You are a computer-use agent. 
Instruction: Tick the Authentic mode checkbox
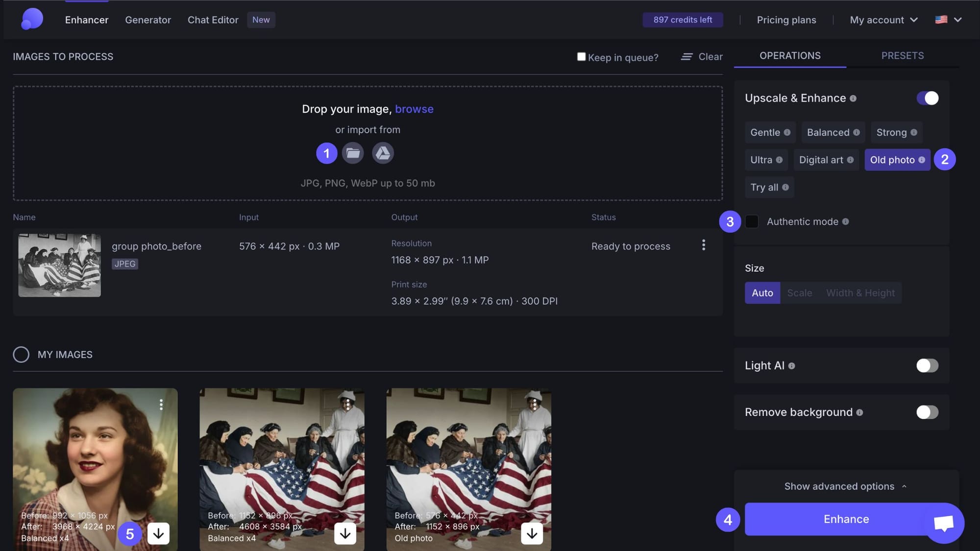752,221
